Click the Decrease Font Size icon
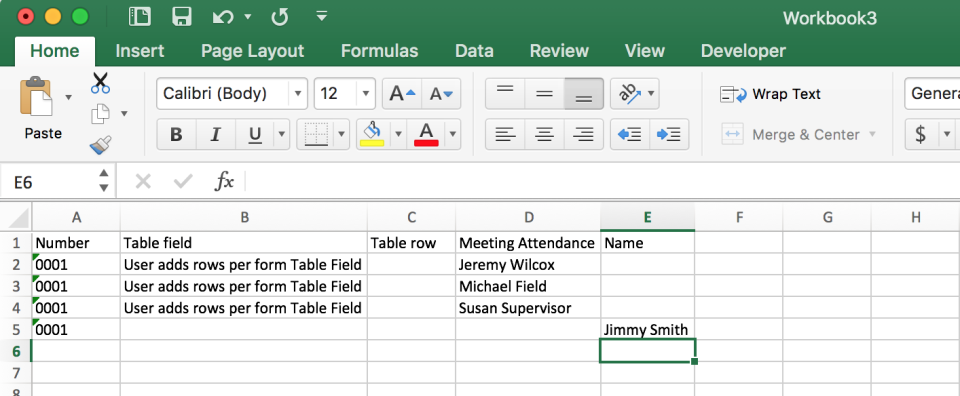The height and width of the screenshot is (396, 960). click(x=441, y=94)
